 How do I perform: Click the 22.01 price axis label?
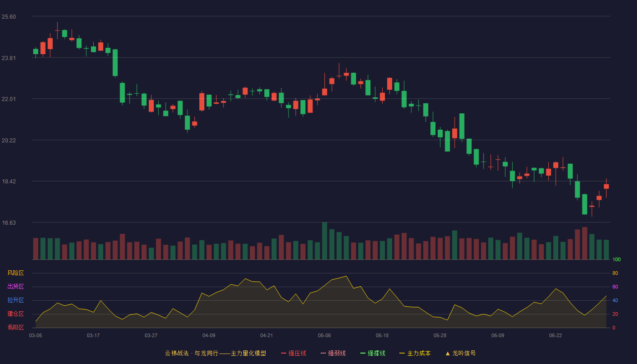tap(9, 99)
